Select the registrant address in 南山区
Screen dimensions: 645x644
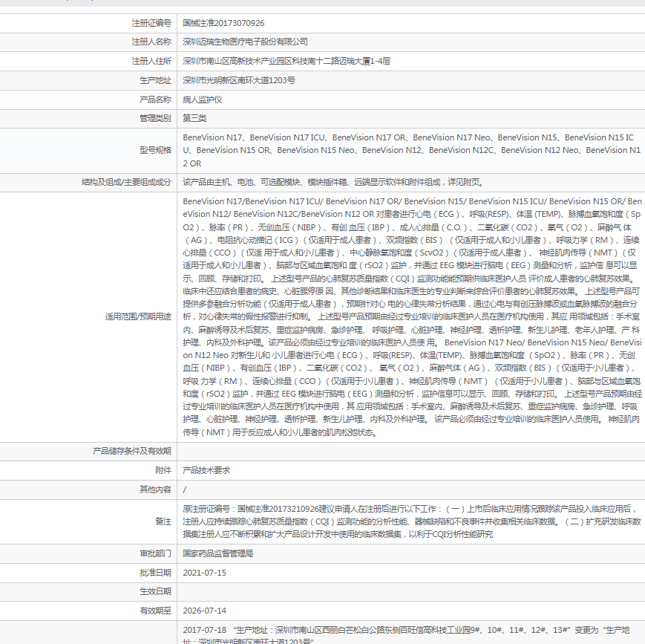(x=287, y=62)
